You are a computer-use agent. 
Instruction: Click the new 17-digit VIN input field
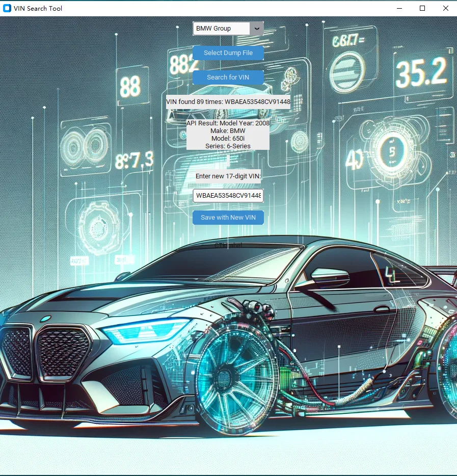coord(228,196)
